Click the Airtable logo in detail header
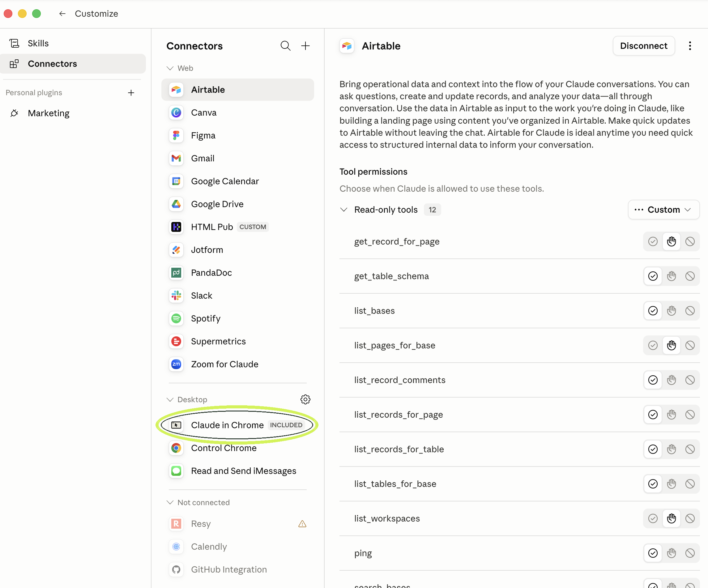This screenshot has width=708, height=588. click(x=347, y=46)
